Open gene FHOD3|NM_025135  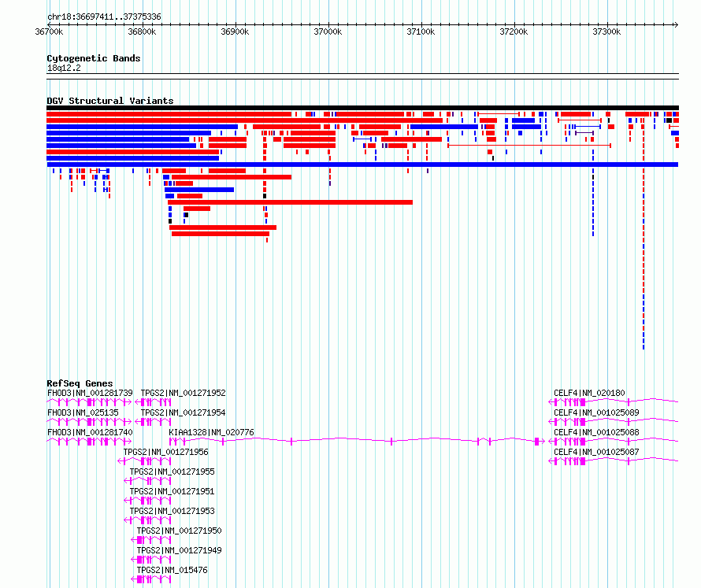coord(83,412)
